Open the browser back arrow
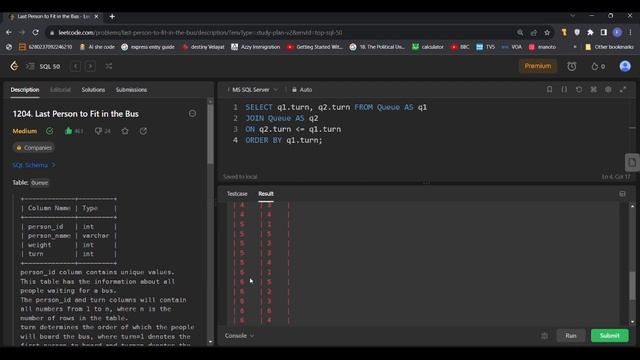Viewport: 640px width, 360px height. [x=9, y=32]
